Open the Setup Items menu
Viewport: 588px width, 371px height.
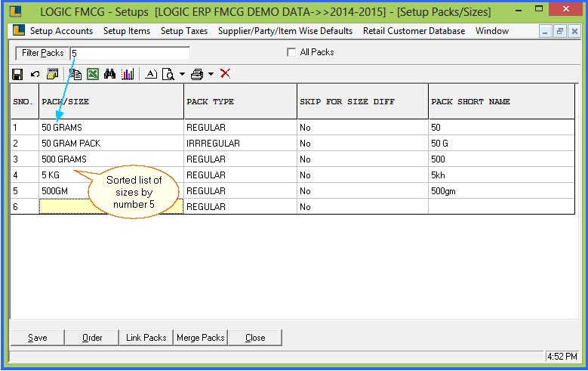127,31
